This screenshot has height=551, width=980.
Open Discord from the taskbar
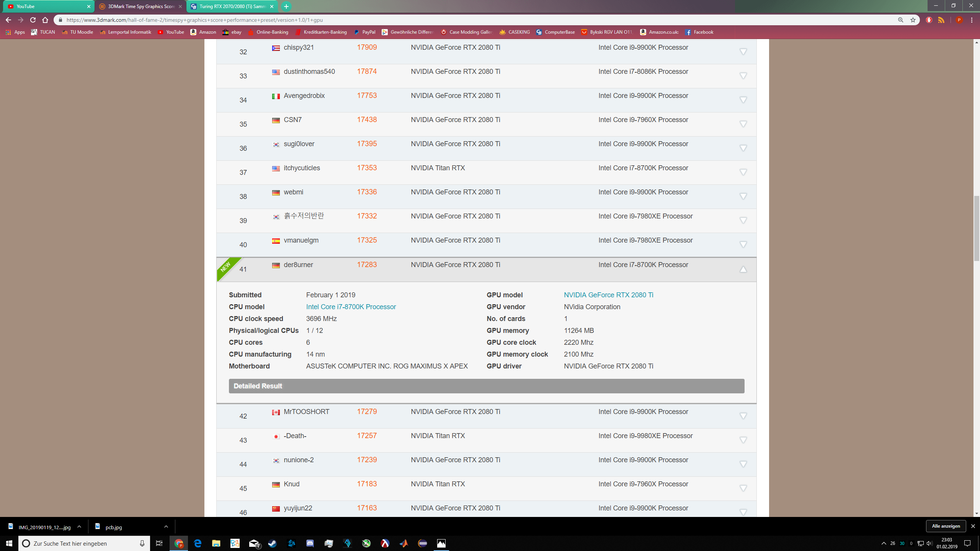(310, 543)
